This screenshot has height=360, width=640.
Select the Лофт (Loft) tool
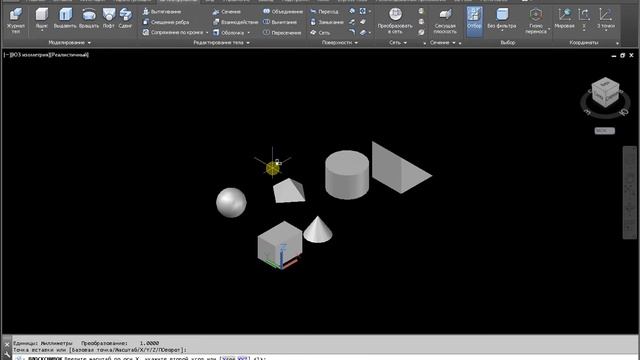[109, 18]
